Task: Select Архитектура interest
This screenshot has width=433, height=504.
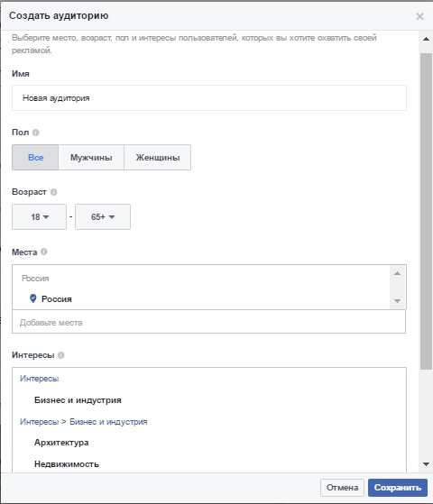Action: 61,443
